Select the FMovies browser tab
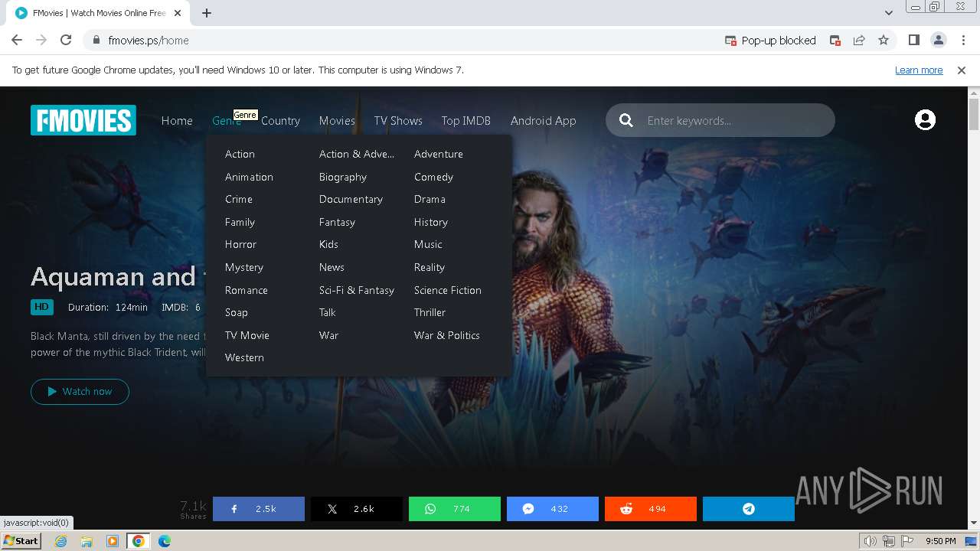 pos(100,13)
